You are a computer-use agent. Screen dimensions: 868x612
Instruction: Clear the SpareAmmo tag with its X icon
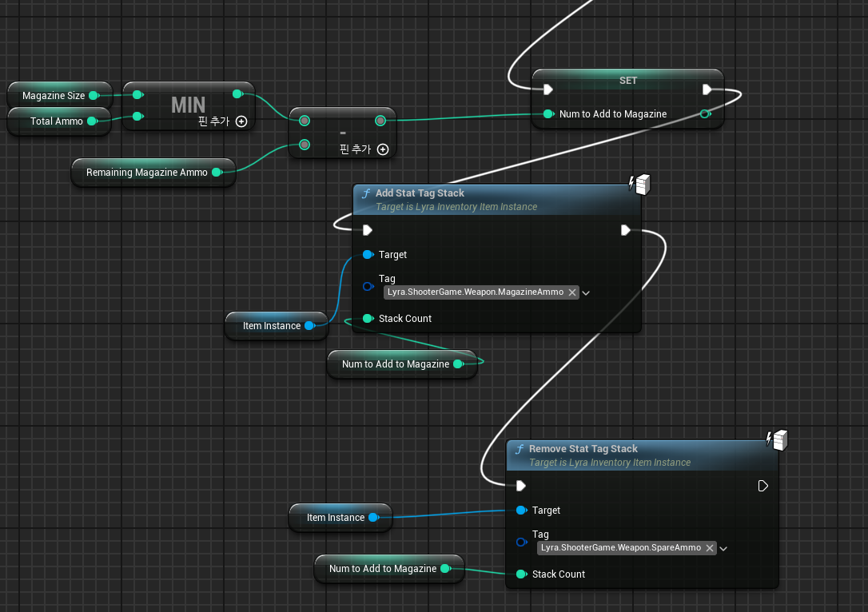point(709,548)
